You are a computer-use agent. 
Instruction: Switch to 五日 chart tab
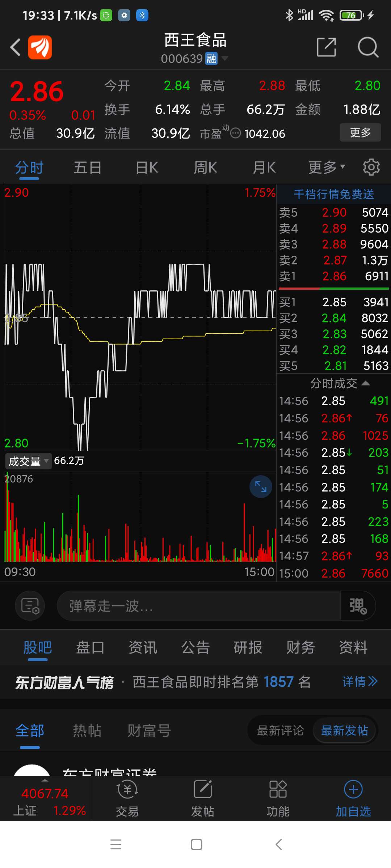click(x=88, y=168)
